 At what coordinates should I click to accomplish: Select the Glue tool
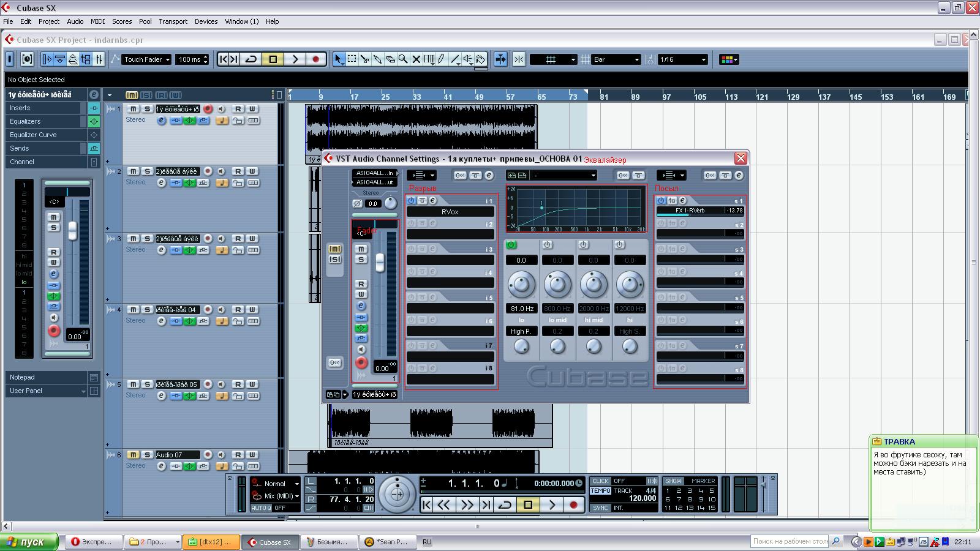click(378, 59)
